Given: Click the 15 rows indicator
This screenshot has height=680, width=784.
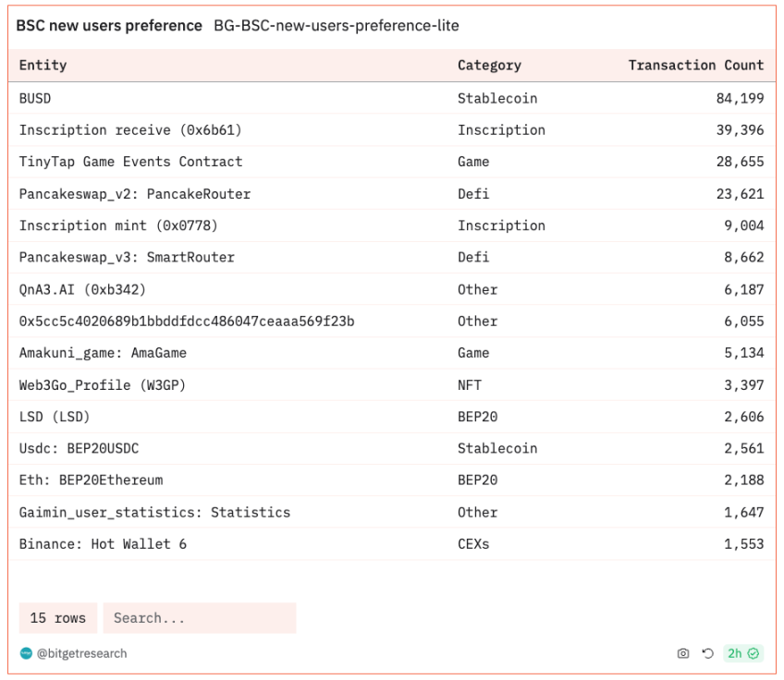Looking at the screenshot, I should [58, 618].
